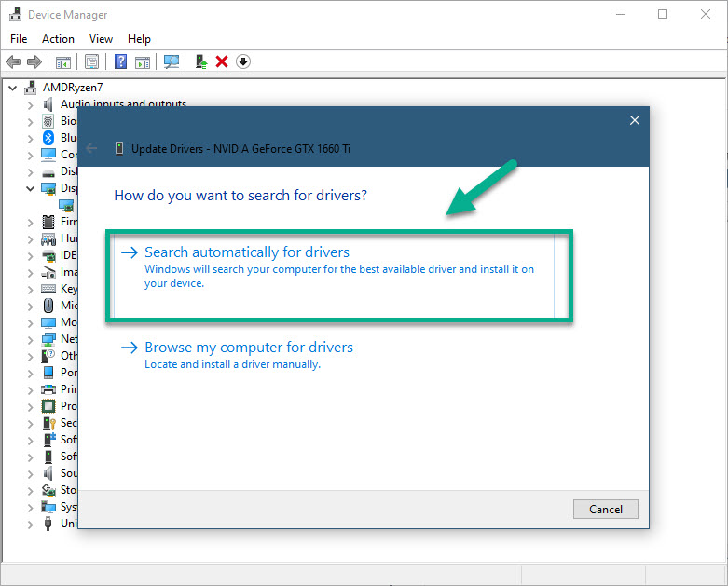Image resolution: width=728 pixels, height=586 pixels.
Task: Expand the Audio inputs and outputs chevron
Action: (31, 105)
